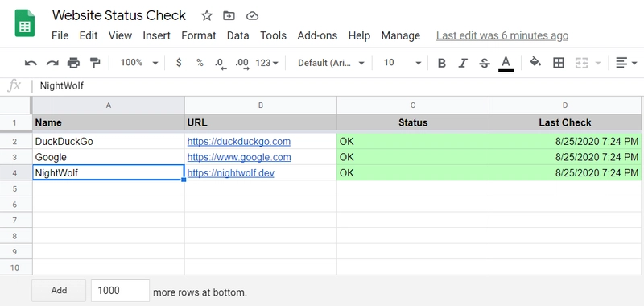Open the zoom 100% dropdown
This screenshot has height=306, width=644.
(x=139, y=63)
